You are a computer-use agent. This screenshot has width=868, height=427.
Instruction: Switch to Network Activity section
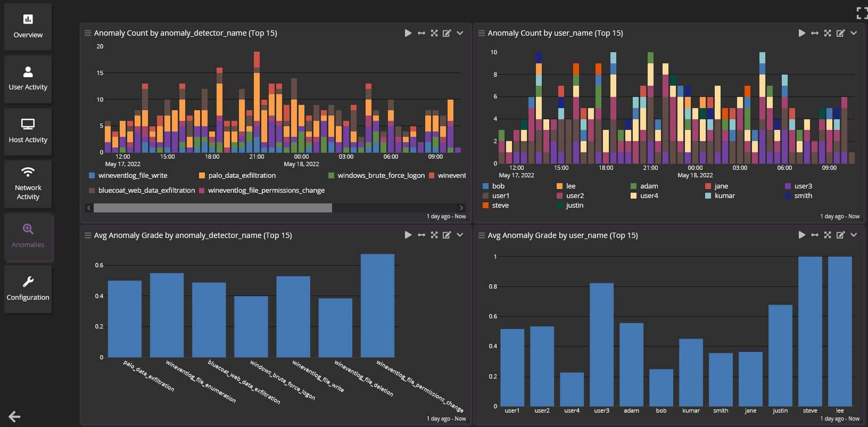tap(28, 184)
